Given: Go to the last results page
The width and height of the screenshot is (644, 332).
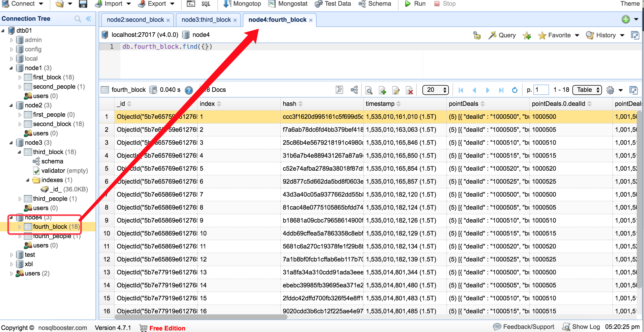Looking at the screenshot, I should (501, 90).
